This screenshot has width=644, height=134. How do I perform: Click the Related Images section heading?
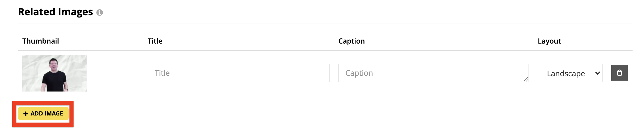pyautogui.click(x=56, y=12)
